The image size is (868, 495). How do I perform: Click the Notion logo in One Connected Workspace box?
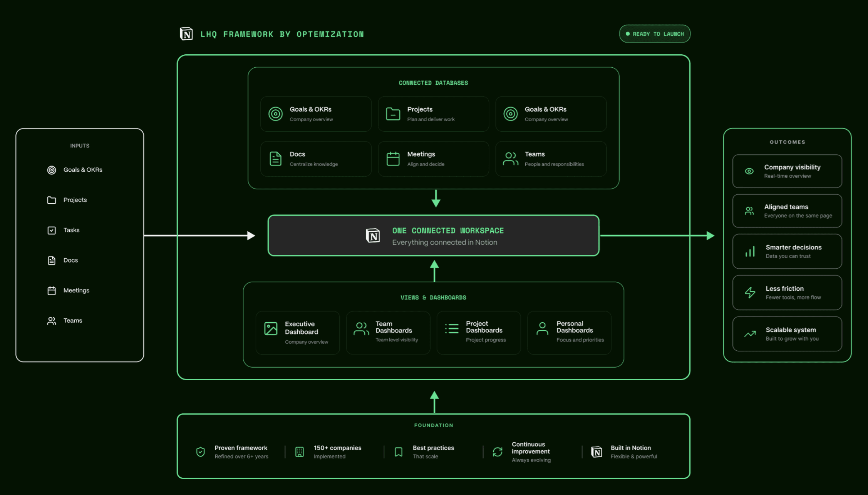(373, 235)
